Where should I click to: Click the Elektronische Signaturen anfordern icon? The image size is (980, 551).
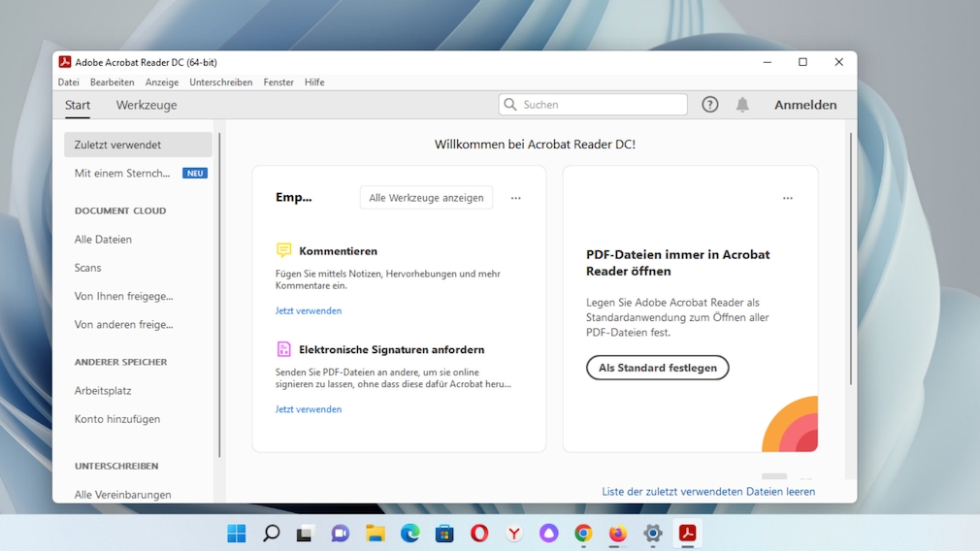coord(283,349)
